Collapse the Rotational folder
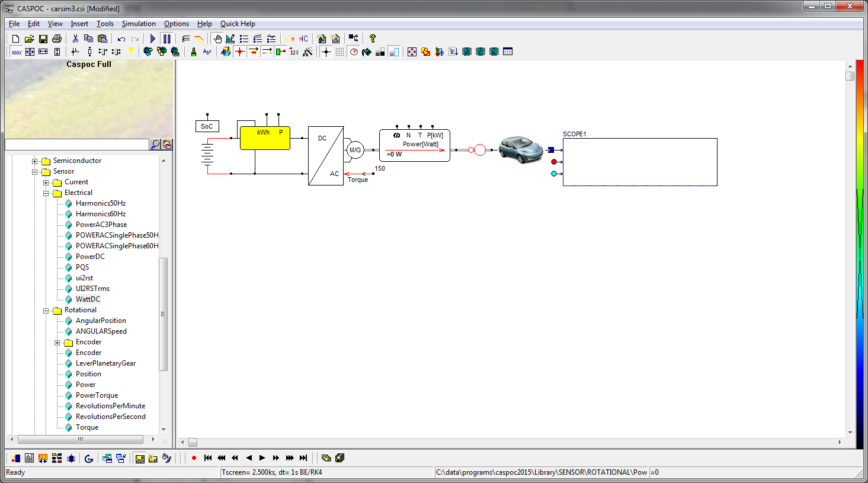This screenshot has height=483, width=868. [46, 311]
